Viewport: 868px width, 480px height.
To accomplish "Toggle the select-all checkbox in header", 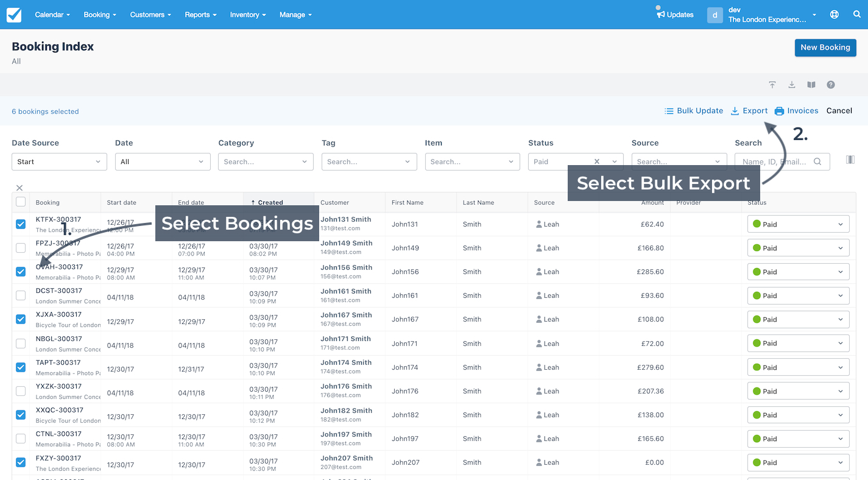I will 21,202.
